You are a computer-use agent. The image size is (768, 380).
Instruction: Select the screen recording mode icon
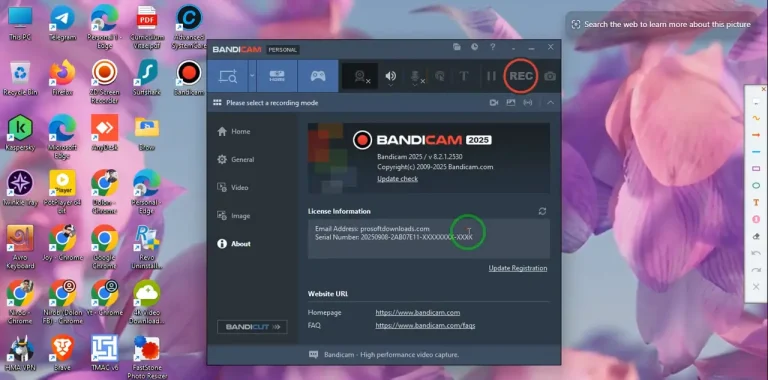coord(227,76)
